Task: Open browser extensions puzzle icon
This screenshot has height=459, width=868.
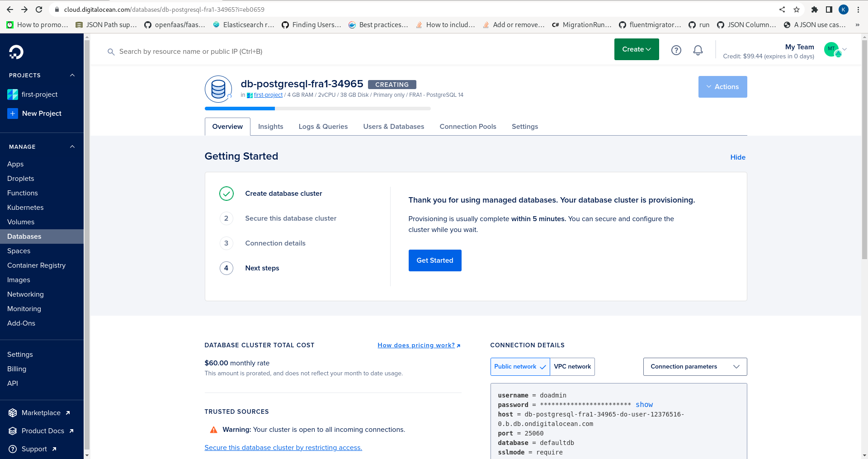Action: coord(815,9)
